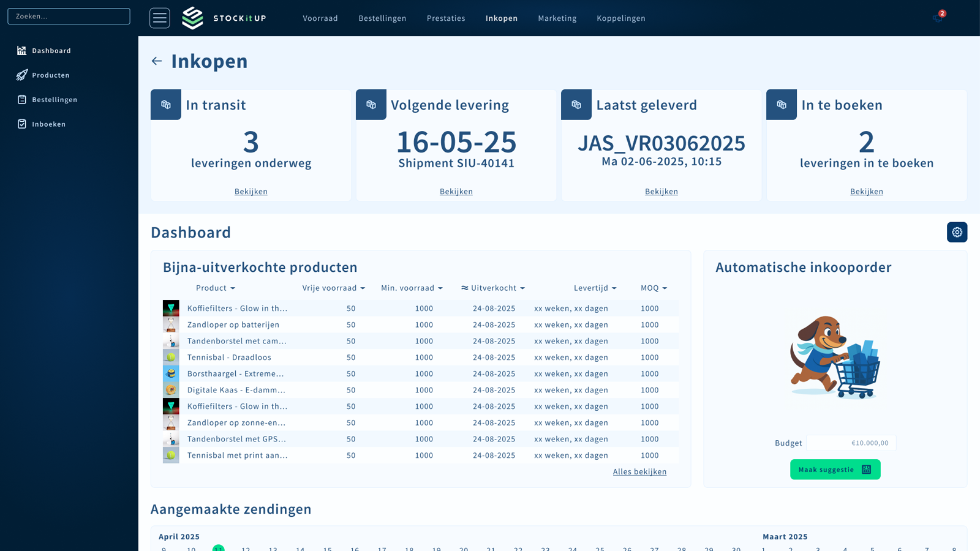
Task: Click the StockItUp logo
Action: [224, 18]
